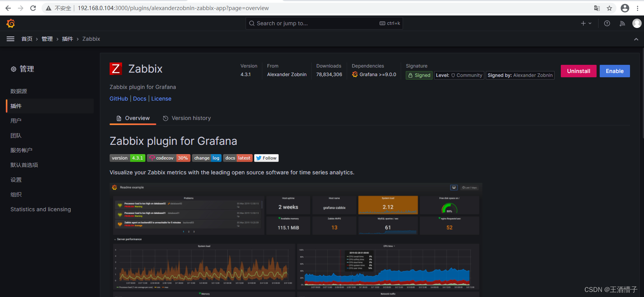This screenshot has height=297, width=644.
Task: Click the Signed by Alexander Zobnin badge
Action: (520, 75)
